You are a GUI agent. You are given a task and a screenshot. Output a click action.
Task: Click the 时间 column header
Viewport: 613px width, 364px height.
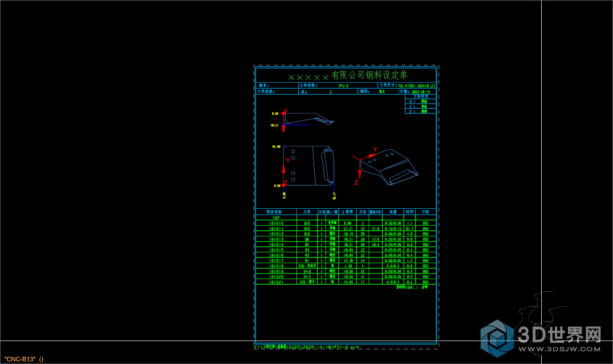tap(409, 212)
